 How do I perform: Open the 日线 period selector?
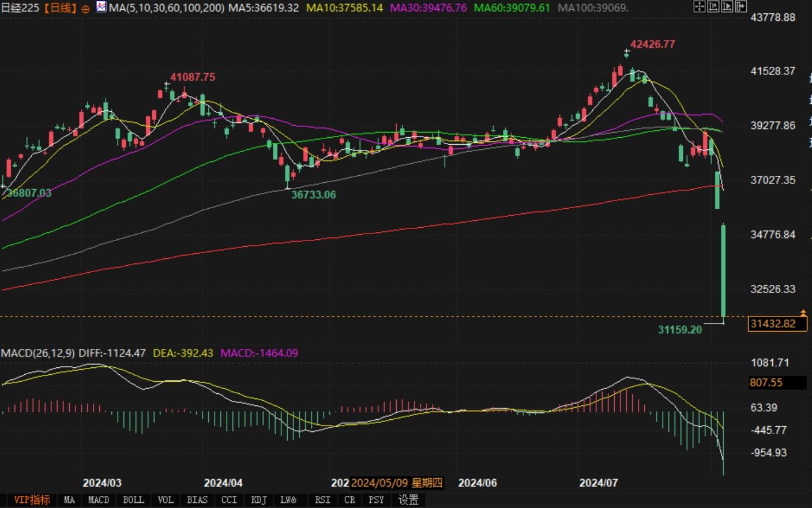(60, 8)
